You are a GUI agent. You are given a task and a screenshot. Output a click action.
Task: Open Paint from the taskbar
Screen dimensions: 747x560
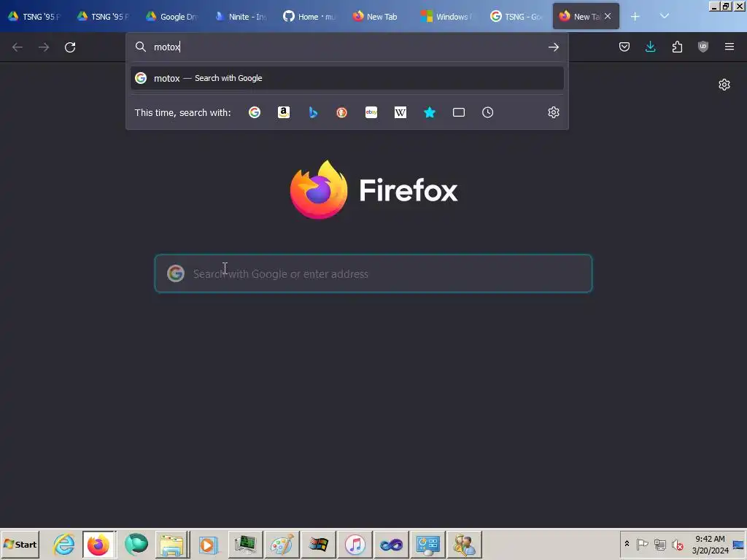coord(282,544)
